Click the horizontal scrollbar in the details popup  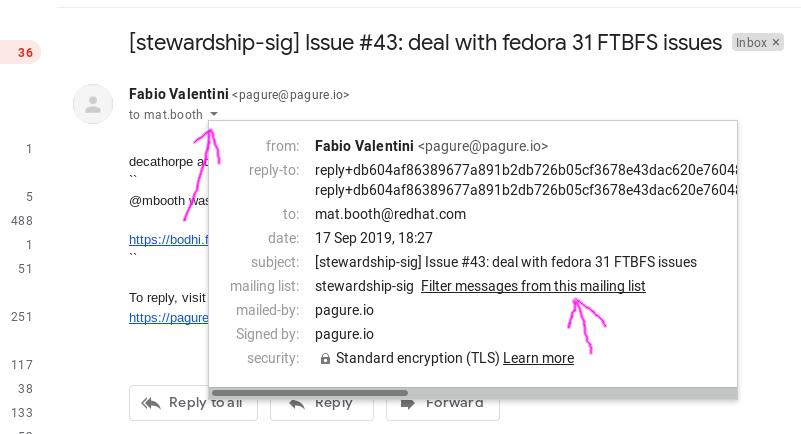[310, 393]
